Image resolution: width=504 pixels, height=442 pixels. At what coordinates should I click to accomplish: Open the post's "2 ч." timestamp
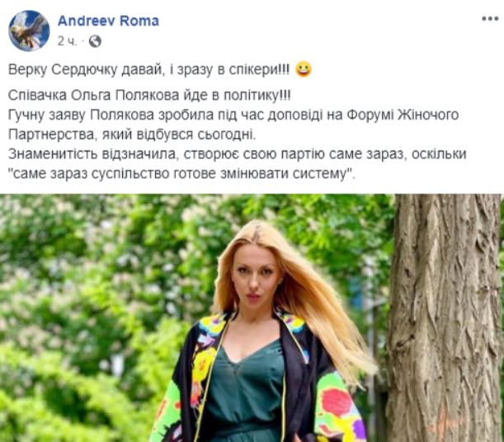(x=67, y=41)
